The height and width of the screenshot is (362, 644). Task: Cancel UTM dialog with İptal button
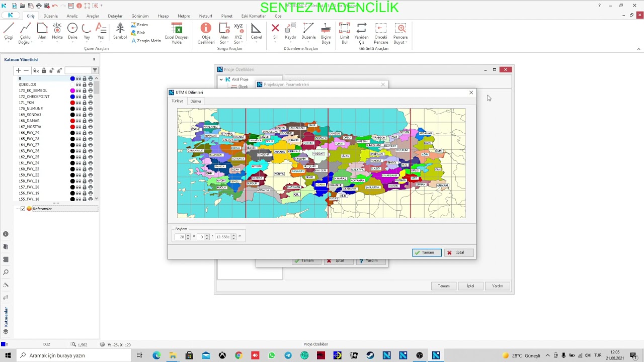(x=459, y=252)
